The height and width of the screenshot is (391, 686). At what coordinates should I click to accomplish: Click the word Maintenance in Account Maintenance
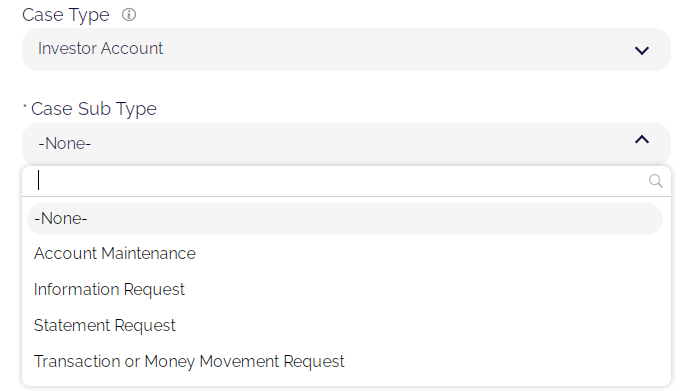tap(148, 254)
